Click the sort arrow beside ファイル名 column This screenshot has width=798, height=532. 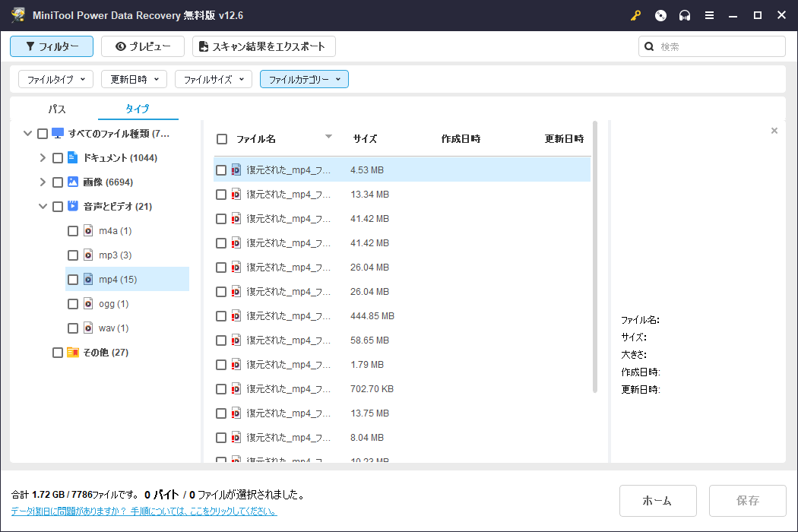[328, 137]
